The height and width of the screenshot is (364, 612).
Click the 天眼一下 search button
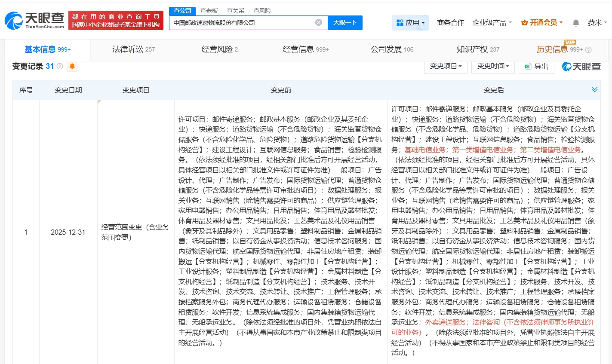(345, 22)
